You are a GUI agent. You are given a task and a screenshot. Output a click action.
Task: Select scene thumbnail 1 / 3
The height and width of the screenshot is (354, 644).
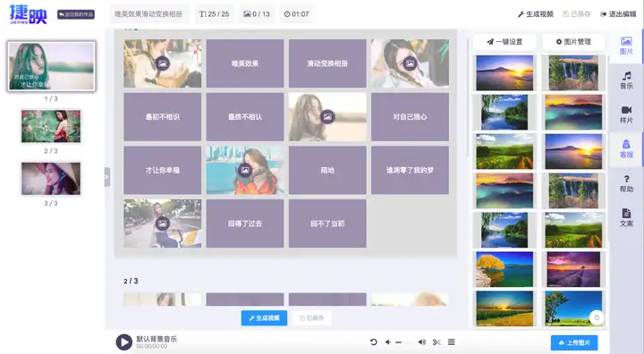point(51,66)
